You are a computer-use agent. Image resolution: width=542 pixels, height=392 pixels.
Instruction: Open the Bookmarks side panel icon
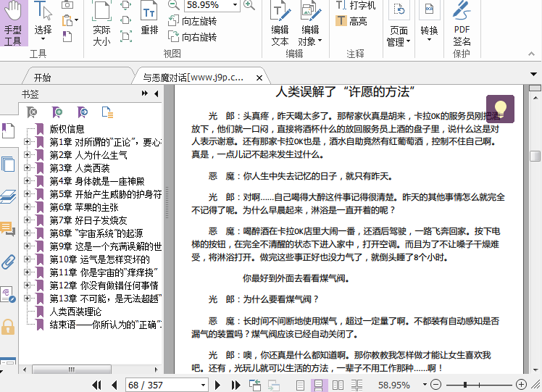7,131
